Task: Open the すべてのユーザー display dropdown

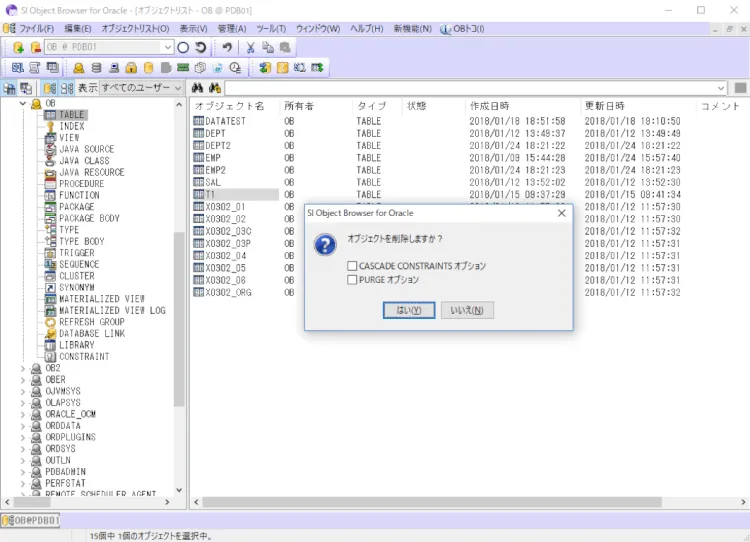Action: (178, 88)
